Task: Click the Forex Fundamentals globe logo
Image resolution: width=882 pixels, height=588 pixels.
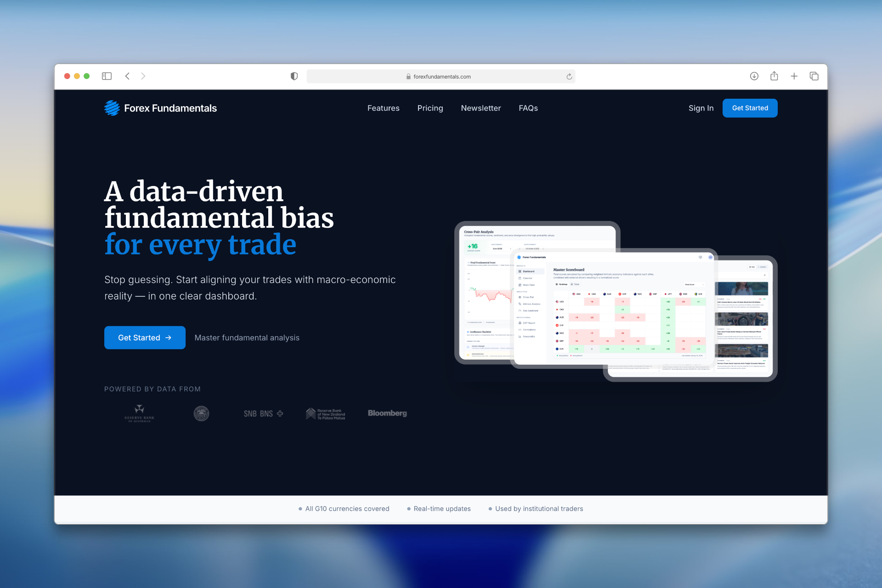Action: point(112,108)
